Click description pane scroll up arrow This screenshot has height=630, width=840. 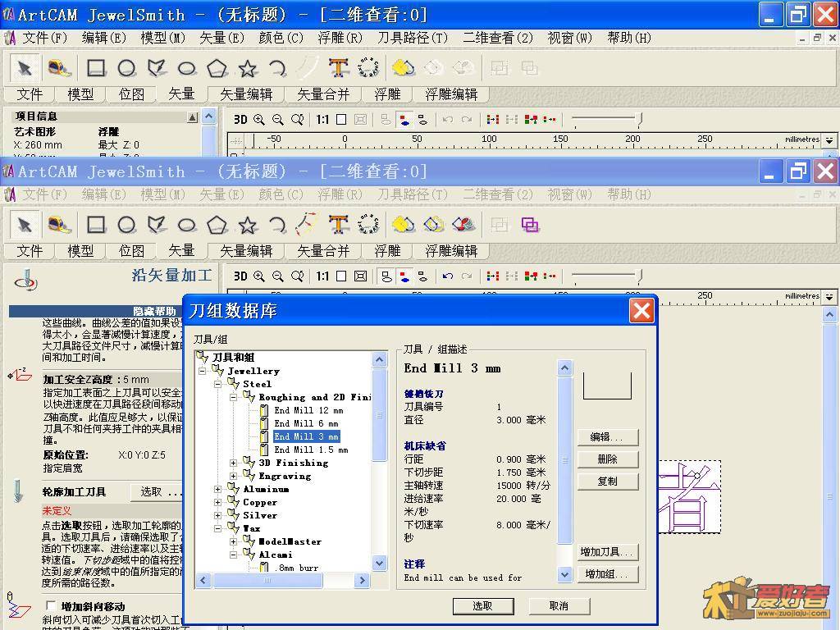564,368
